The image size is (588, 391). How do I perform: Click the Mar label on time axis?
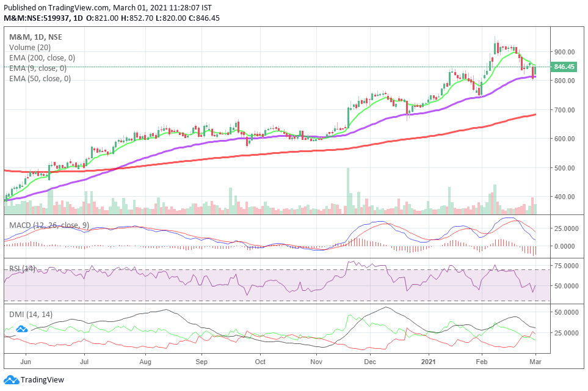click(x=535, y=362)
